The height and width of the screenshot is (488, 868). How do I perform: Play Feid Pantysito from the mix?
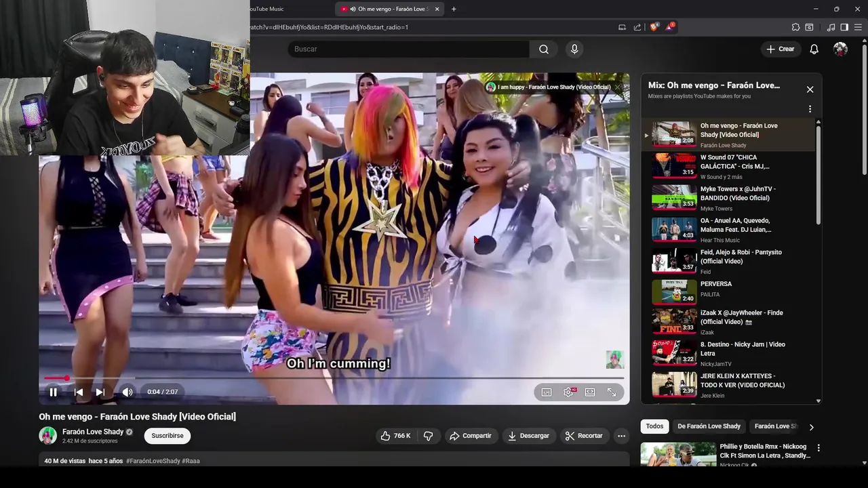[729, 261]
